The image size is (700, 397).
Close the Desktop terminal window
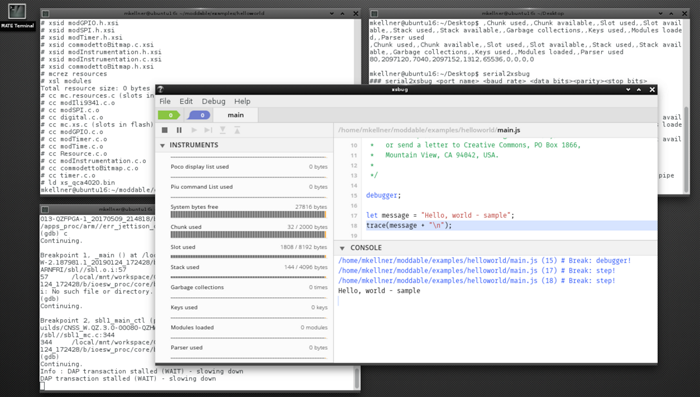(684, 13)
